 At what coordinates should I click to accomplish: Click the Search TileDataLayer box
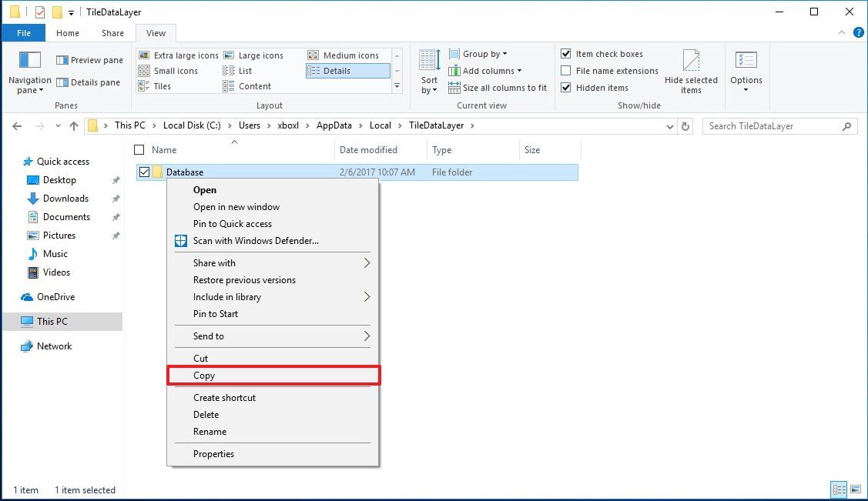tap(774, 125)
